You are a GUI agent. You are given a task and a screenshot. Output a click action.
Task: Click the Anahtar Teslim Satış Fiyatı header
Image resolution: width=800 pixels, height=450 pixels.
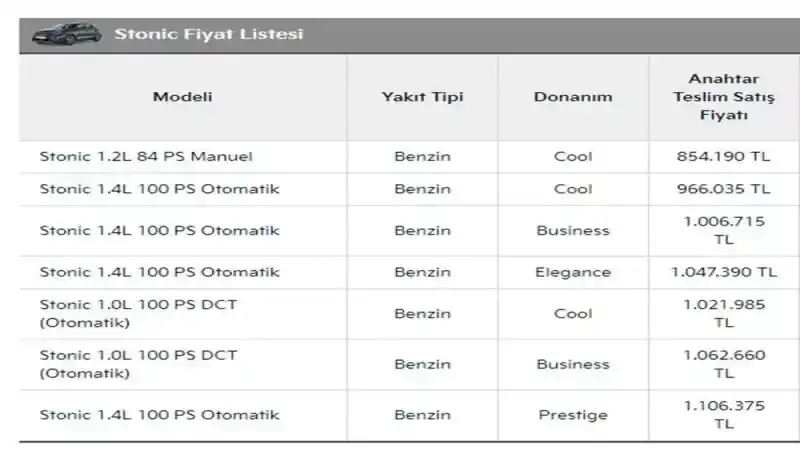pyautogui.click(x=724, y=96)
